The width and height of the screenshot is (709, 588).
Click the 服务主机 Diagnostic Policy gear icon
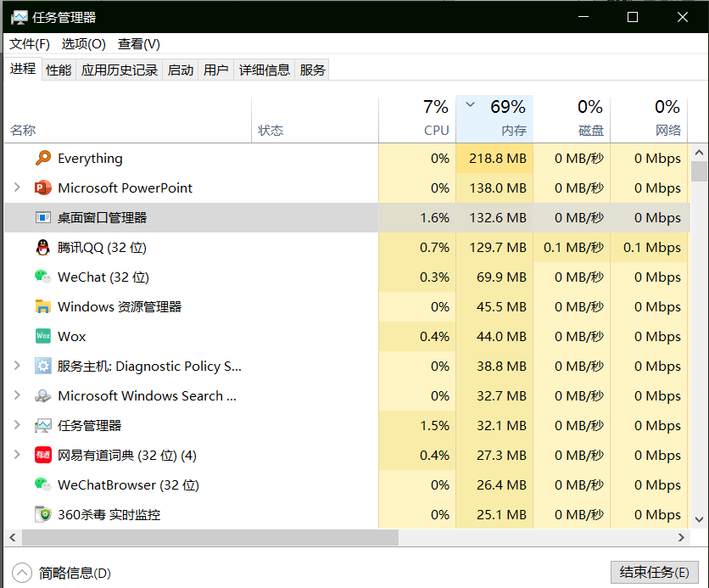click(x=43, y=366)
